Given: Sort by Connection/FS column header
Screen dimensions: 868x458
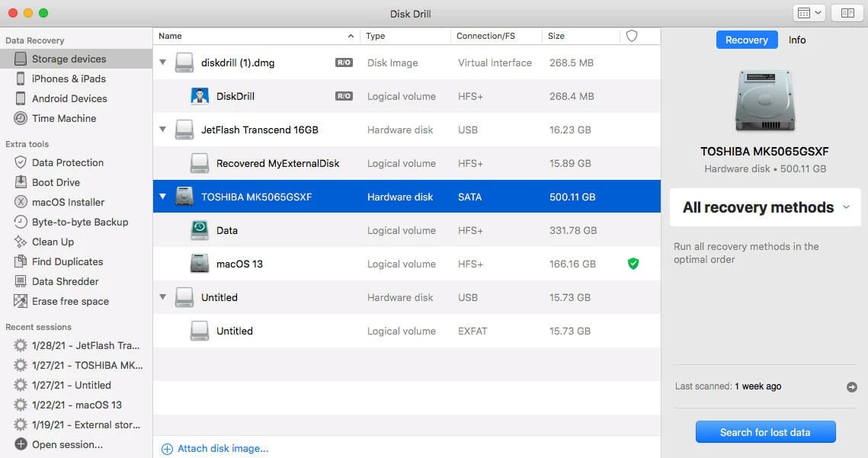Looking at the screenshot, I should [x=497, y=36].
